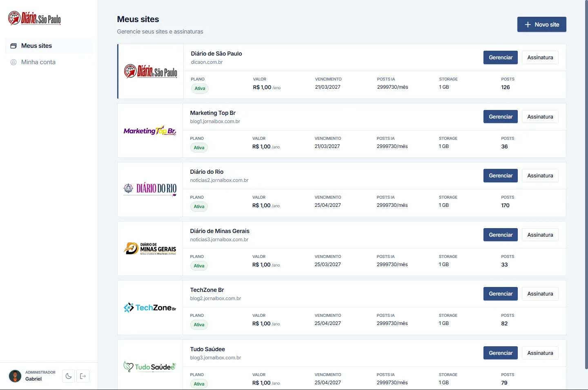Open Assinatura for TechZone Br
Image resolution: width=588 pixels, height=390 pixels.
tap(540, 294)
